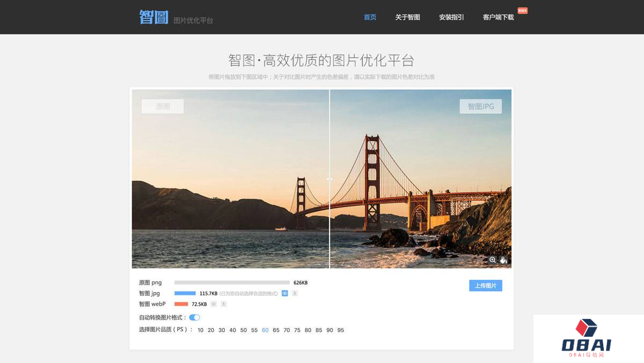Viewport: 644px width, 363px height.
Task: Open the 关于智图 nav item
Action: click(408, 17)
